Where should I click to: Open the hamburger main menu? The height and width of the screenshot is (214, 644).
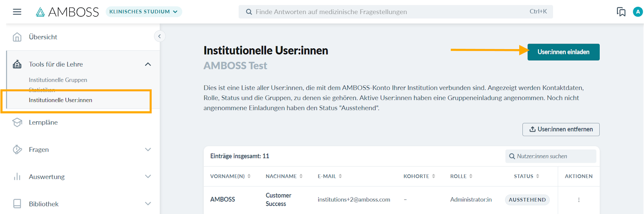click(17, 12)
